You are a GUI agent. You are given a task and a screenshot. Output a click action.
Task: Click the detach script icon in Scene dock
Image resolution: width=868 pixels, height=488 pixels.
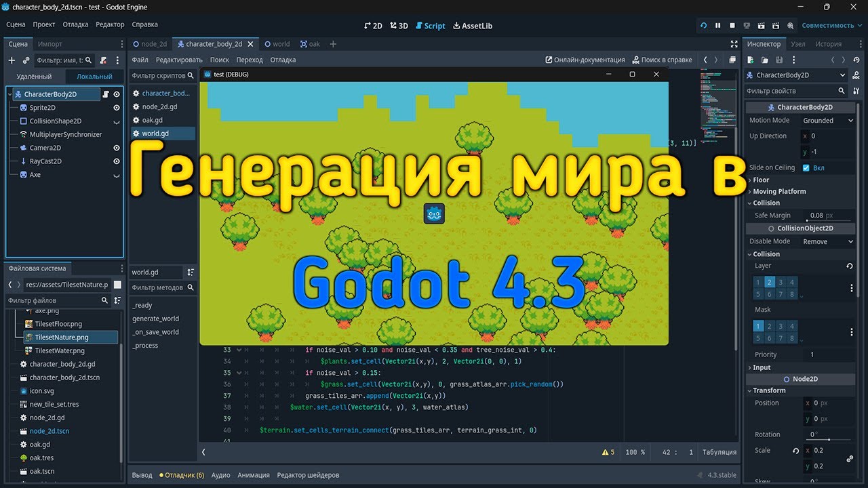(103, 60)
